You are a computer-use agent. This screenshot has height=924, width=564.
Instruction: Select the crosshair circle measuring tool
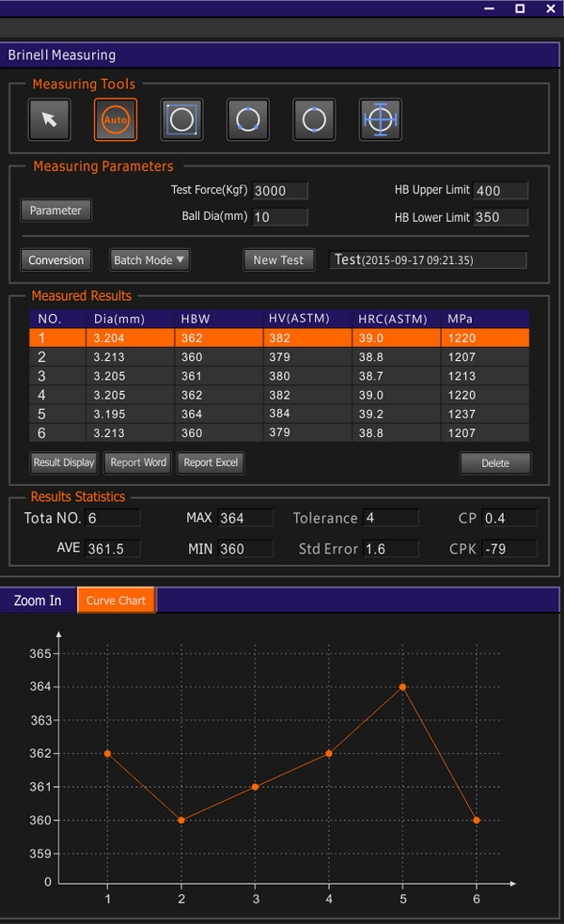tap(381, 119)
